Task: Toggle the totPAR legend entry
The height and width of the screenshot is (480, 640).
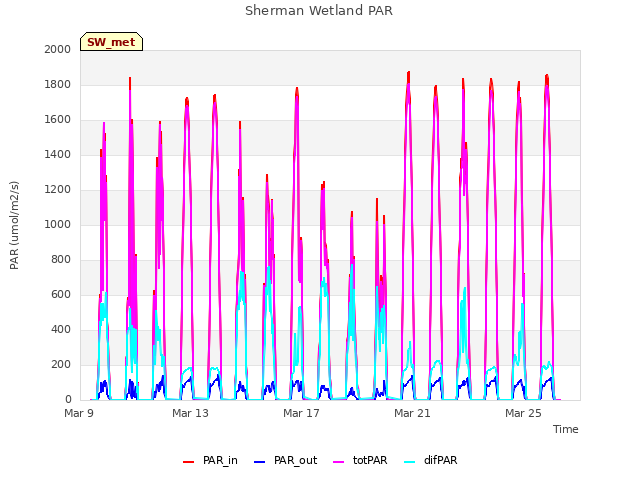Action: pos(360,460)
